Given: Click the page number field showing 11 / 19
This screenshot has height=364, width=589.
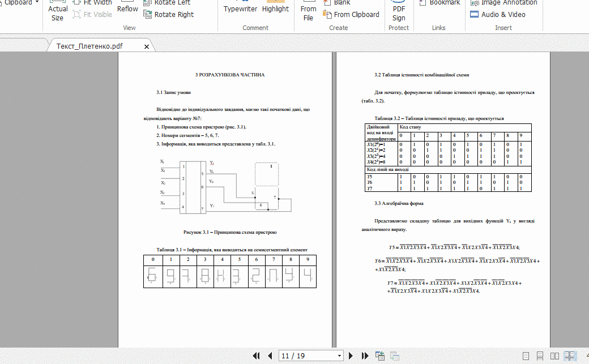Looking at the screenshot, I should click(308, 356).
